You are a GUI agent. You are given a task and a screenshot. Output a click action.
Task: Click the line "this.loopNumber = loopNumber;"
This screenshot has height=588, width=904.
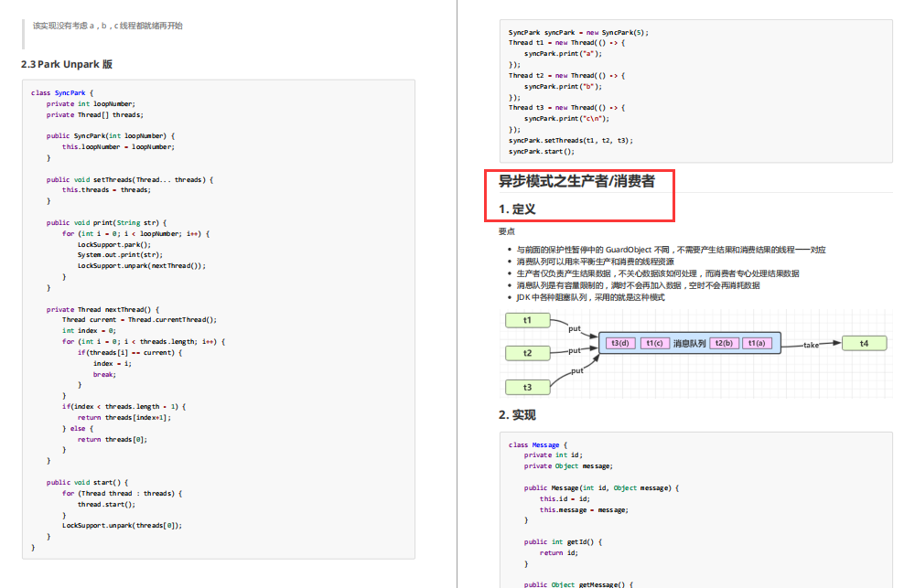(x=118, y=147)
